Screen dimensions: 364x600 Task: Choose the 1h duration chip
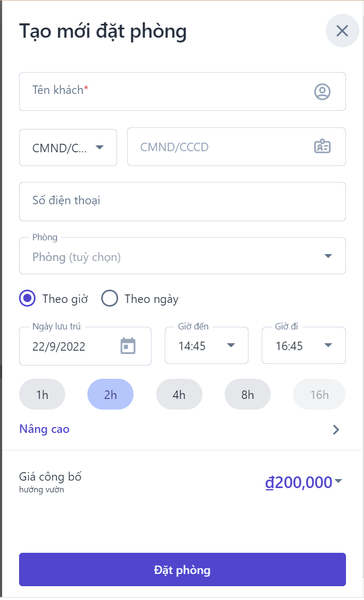click(42, 395)
